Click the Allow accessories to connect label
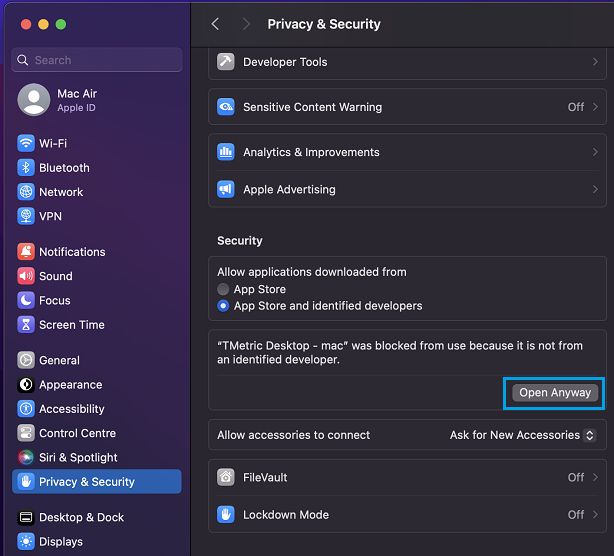The image size is (614, 556). click(x=293, y=435)
